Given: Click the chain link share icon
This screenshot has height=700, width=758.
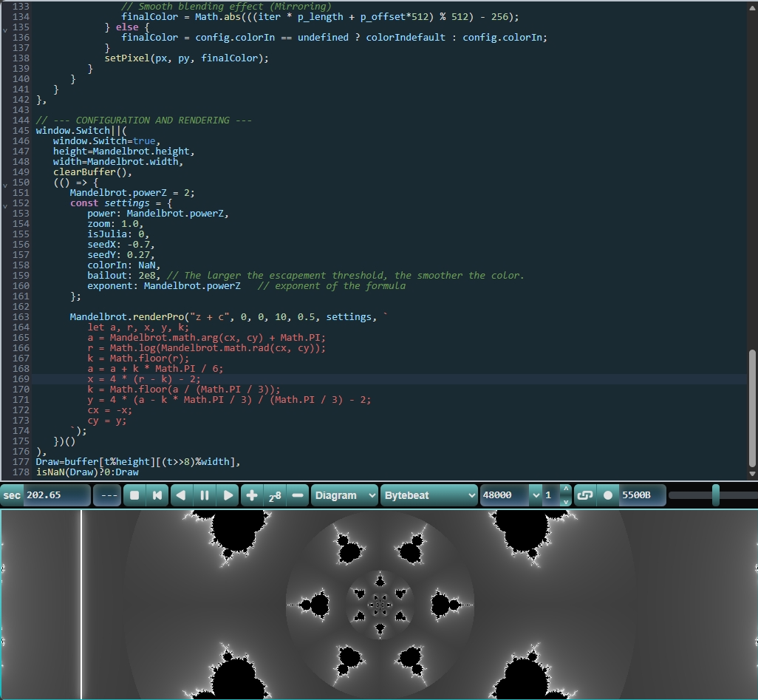Looking at the screenshot, I should [584, 495].
